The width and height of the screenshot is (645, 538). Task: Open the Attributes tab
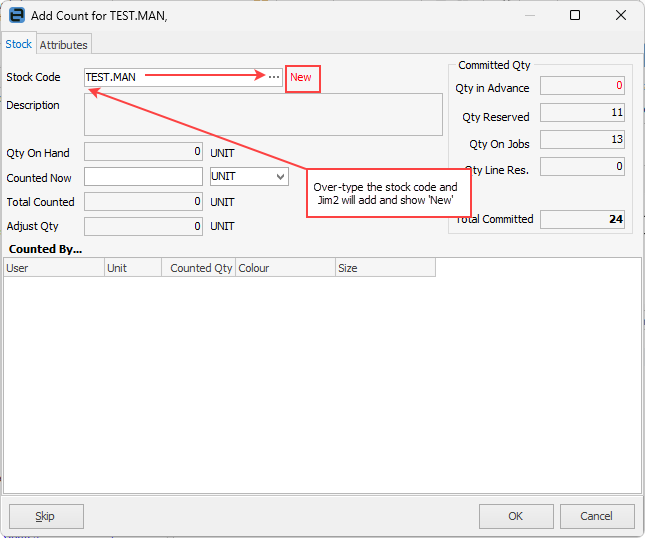tap(64, 45)
